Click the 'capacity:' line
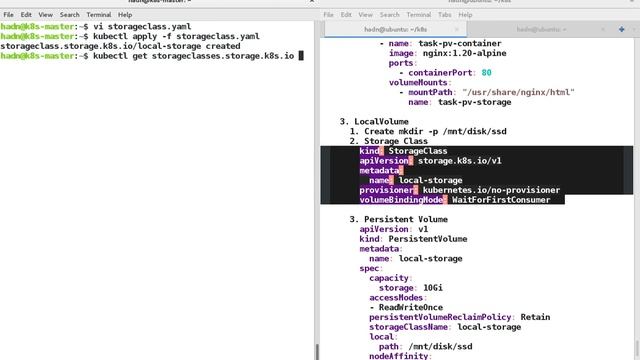Viewport: 640px width, 360px height. coord(391,278)
